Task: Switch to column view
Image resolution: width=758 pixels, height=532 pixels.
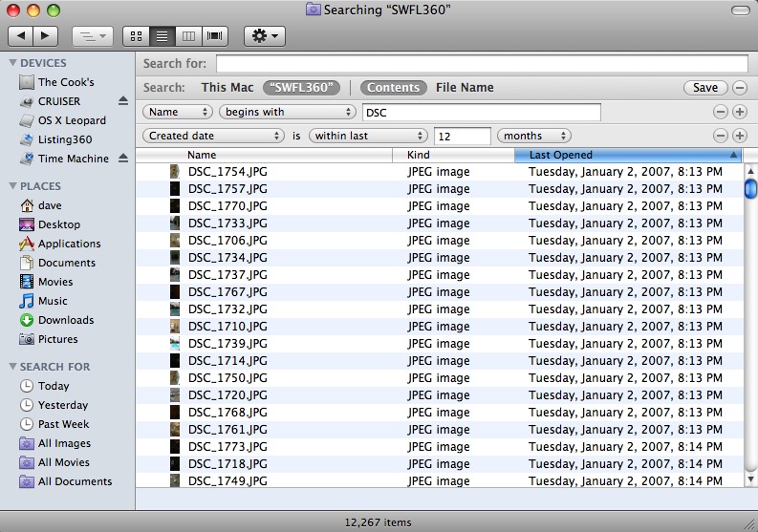Action: click(x=188, y=35)
